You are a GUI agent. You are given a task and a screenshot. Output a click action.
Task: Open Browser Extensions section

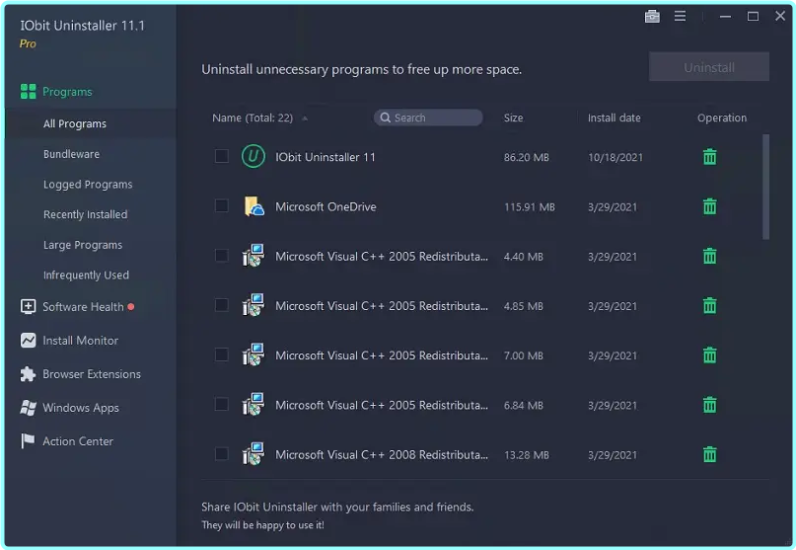pyautogui.click(x=91, y=374)
